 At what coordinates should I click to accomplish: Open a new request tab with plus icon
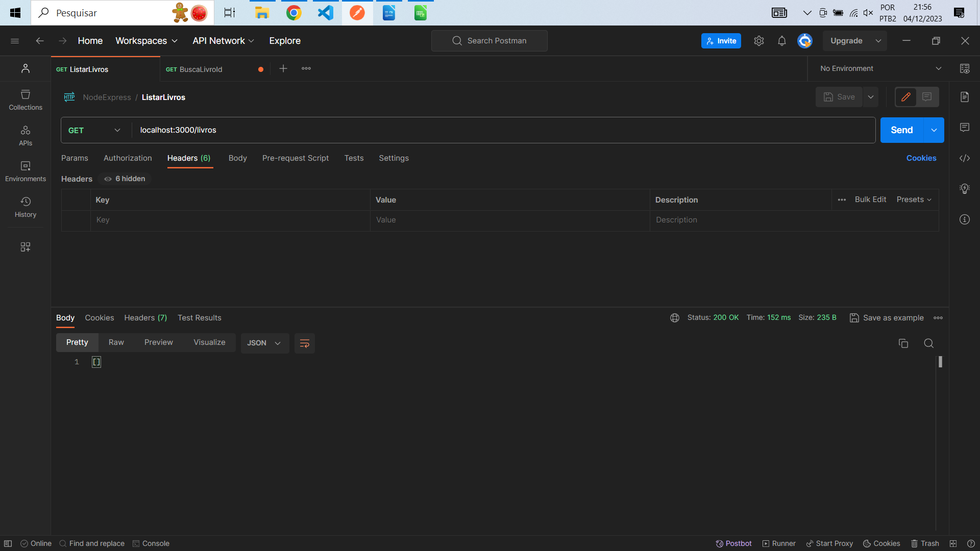tap(283, 68)
